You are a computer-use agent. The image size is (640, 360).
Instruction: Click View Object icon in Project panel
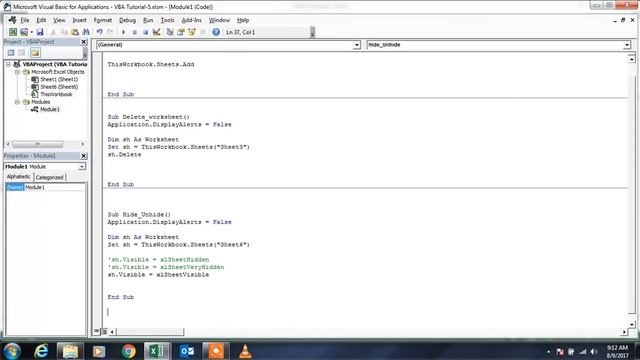pyautogui.click(x=22, y=53)
